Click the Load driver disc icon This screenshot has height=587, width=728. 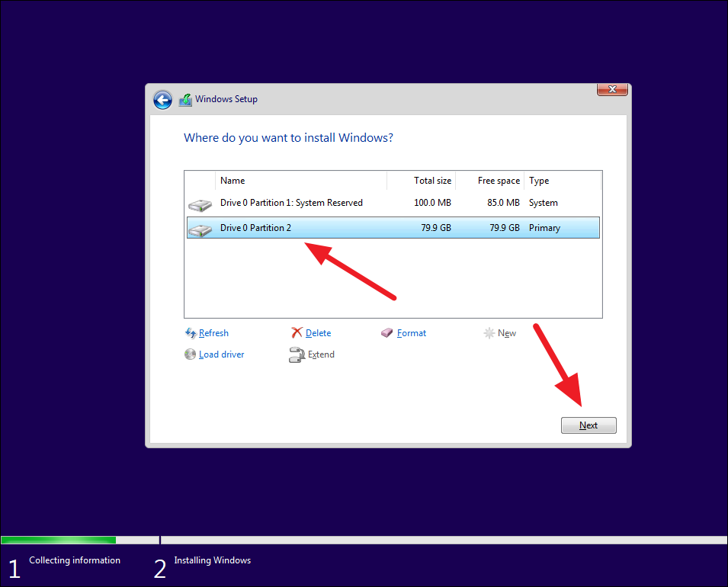[190, 354]
